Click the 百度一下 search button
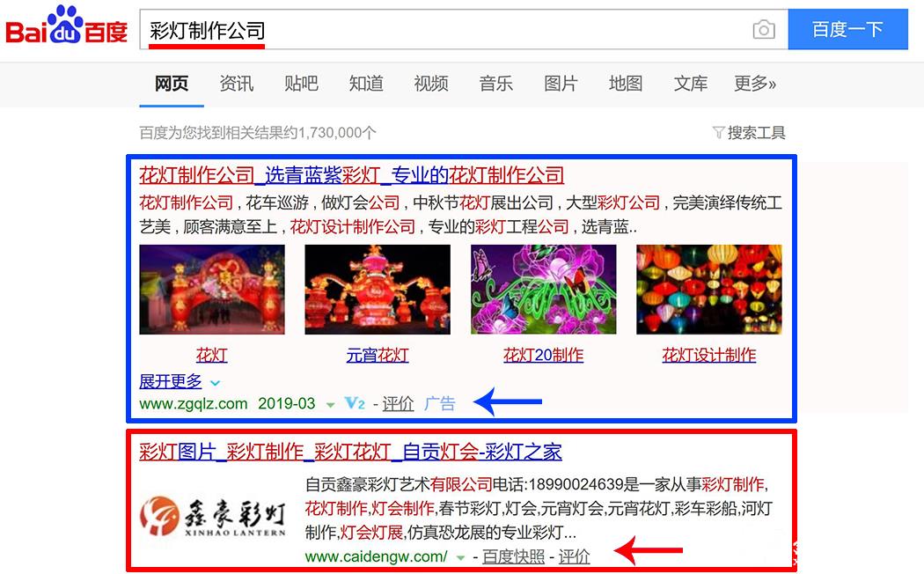Viewport: 924px width, 574px height. coord(848,29)
